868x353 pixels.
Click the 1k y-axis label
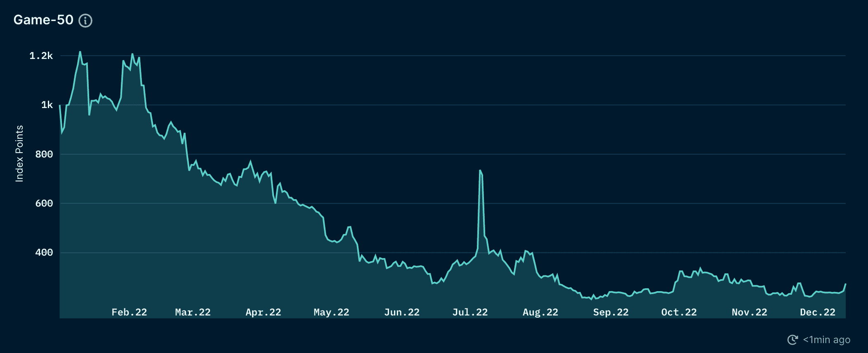[47, 105]
